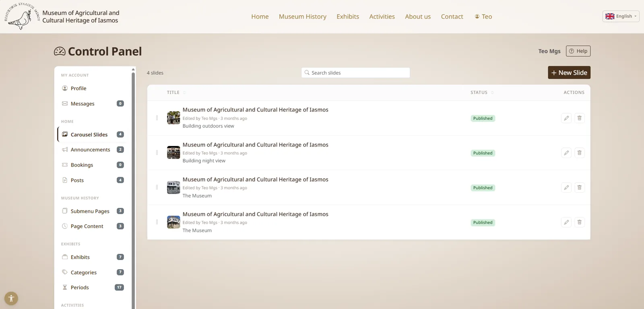This screenshot has width=644, height=309.
Task: Click the '4 slides' count text
Action: [155, 73]
